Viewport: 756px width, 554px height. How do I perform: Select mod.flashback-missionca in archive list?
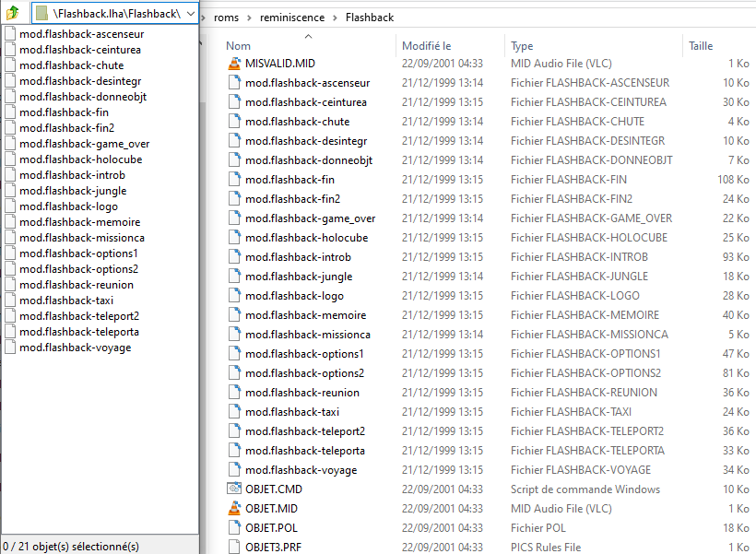(82, 238)
